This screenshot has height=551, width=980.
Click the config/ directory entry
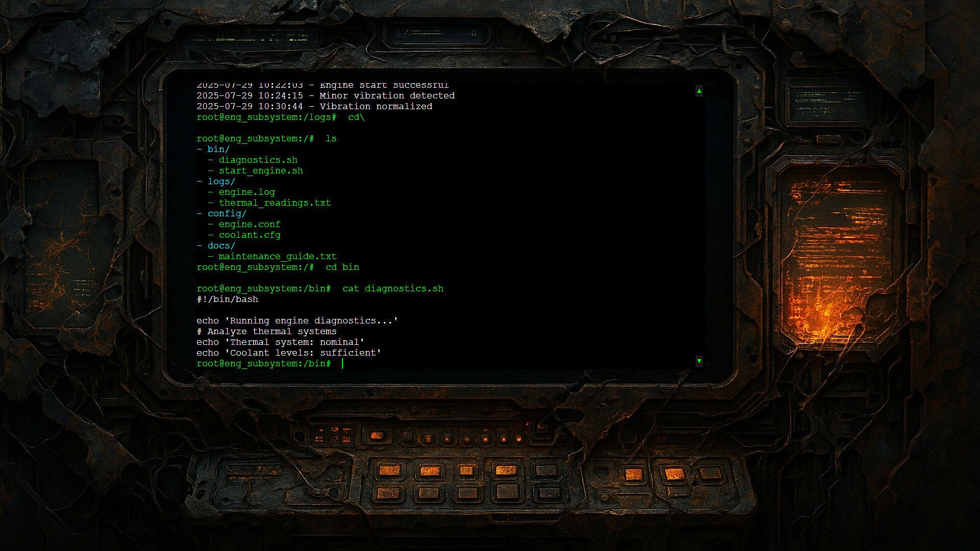point(227,214)
